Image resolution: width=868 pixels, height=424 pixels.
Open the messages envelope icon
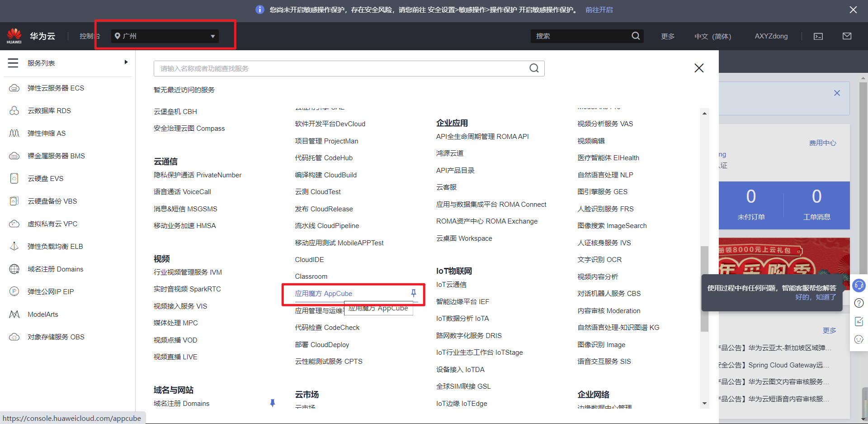coord(847,36)
